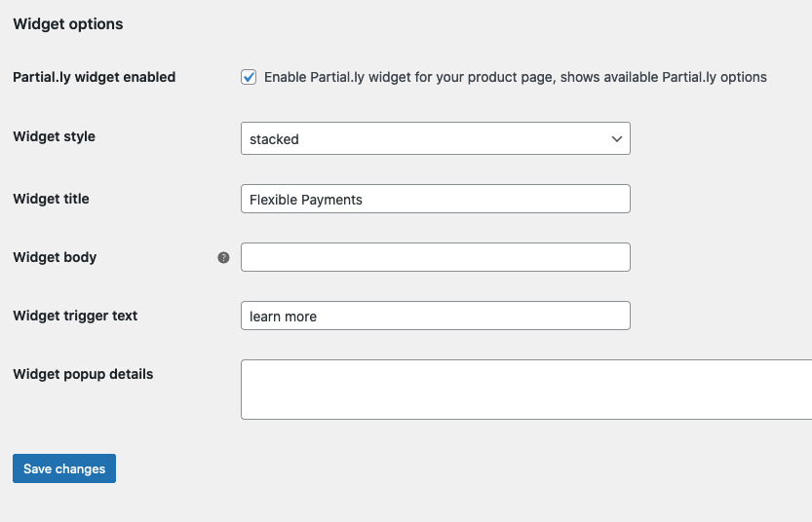The width and height of the screenshot is (812, 522).
Task: Click the Widget body label
Action: pos(55,257)
